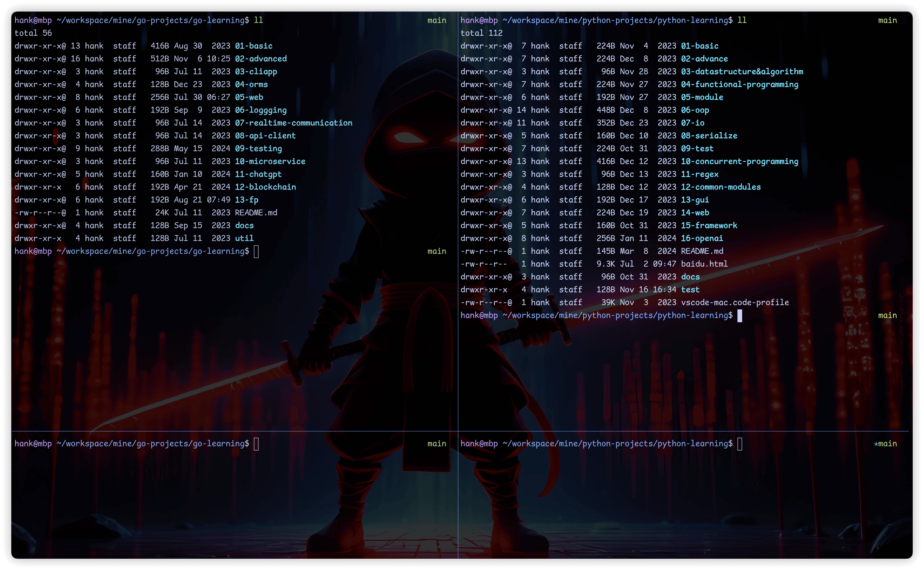924x570 pixels.
Task: Click the 04-functional-programming directory entry
Action: coord(740,84)
